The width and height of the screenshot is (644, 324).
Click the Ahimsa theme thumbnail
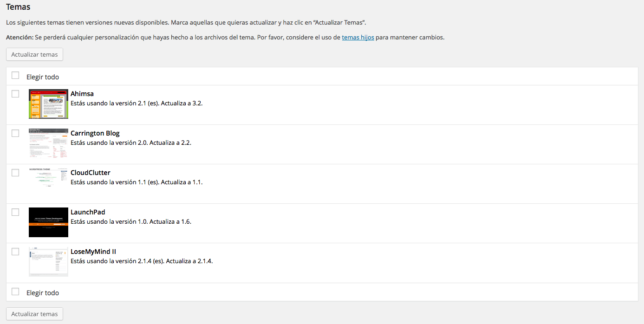pyautogui.click(x=48, y=104)
